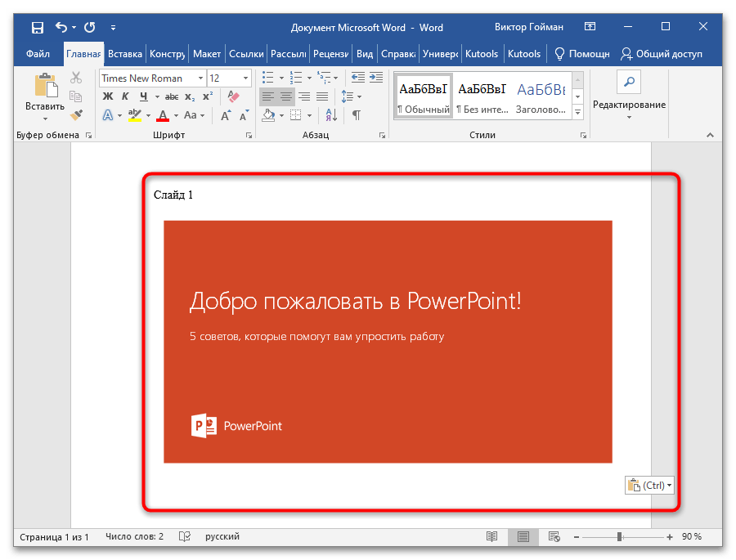Toggle show paragraph marks (¶)

click(357, 115)
